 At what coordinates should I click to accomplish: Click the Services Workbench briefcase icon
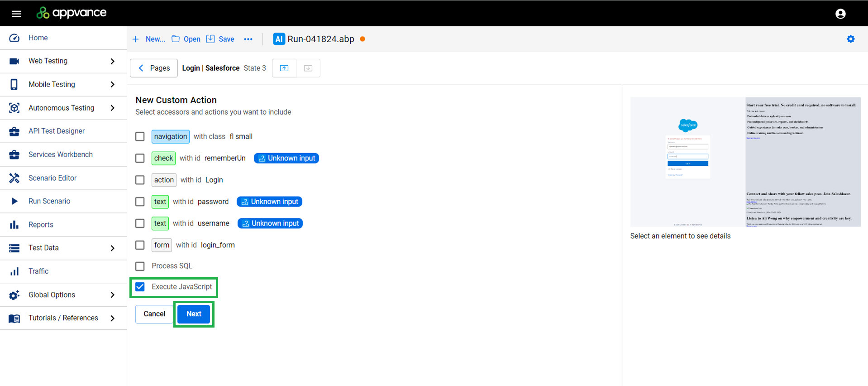pyautogui.click(x=14, y=154)
